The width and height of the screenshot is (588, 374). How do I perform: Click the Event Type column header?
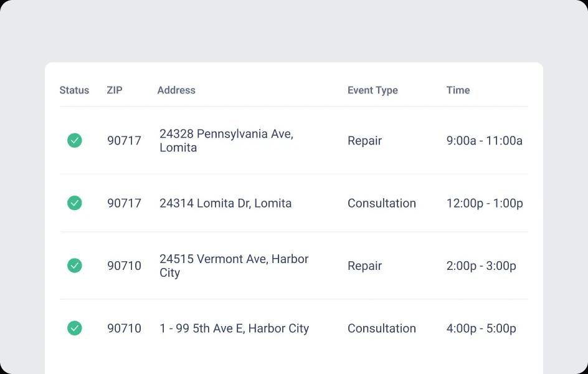[x=372, y=90]
